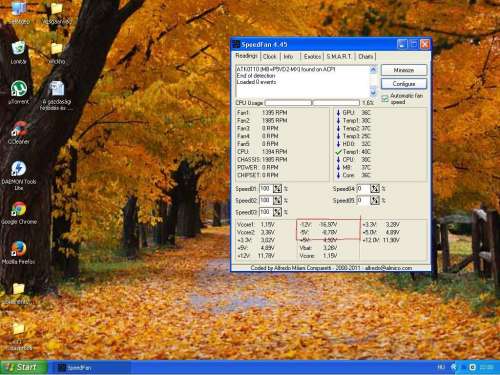Click the SpeedFan title bar icon
This screenshot has width=500, height=375.
pos(236,44)
